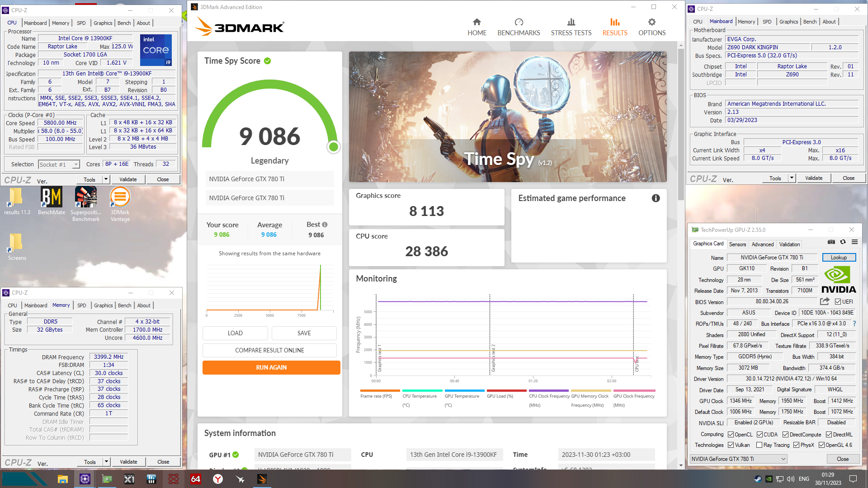
Task: Take a GPU-Z screenshot with the camera icon
Action: pyautogui.click(x=831, y=242)
